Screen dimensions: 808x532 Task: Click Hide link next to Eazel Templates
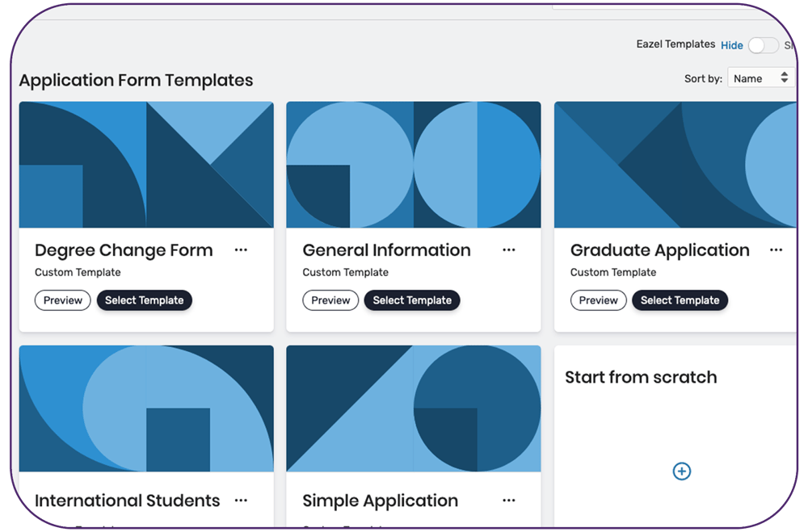coord(732,45)
